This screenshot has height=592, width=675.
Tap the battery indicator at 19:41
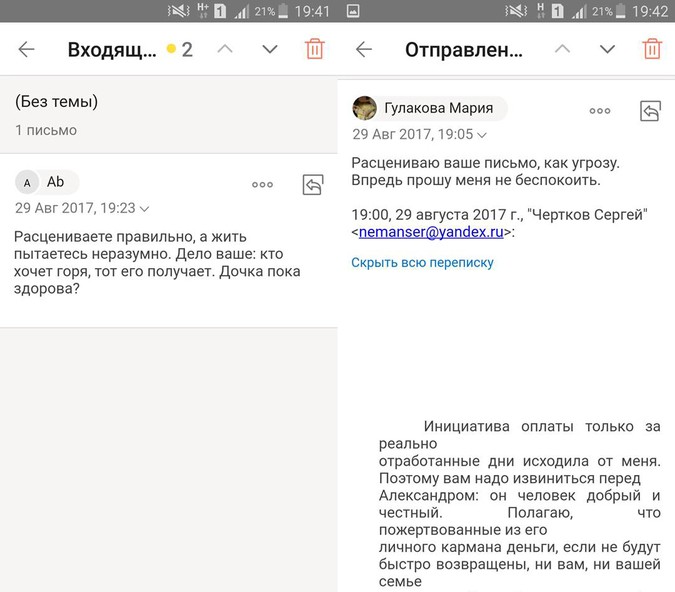(x=283, y=11)
